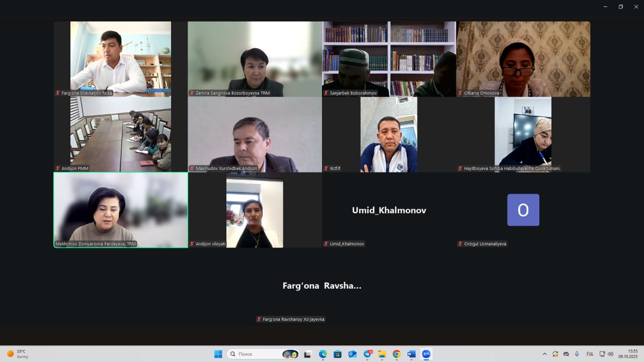
Task: Open the Windows Start menu
Action: [218, 354]
